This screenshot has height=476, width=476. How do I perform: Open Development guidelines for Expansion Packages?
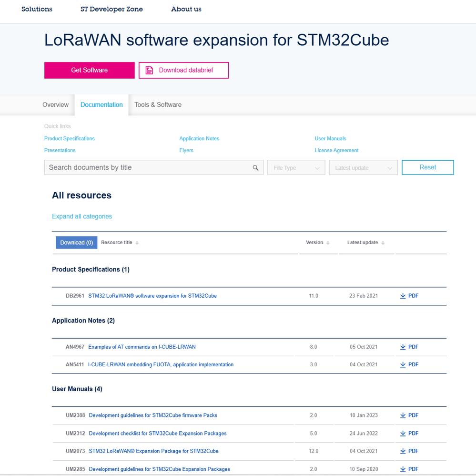[x=159, y=469]
